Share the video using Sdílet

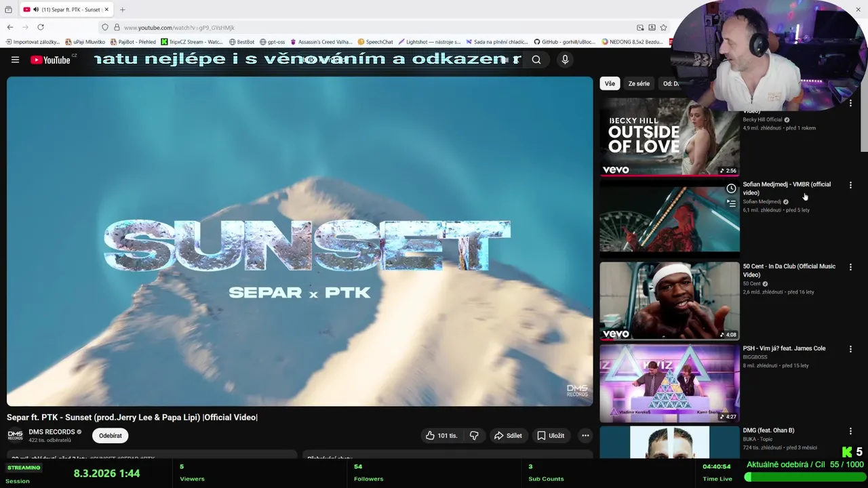pos(508,436)
